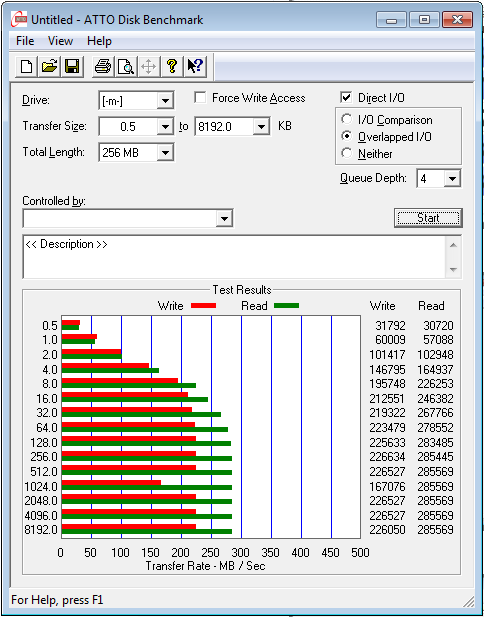Click inside the Description text box
The width and height of the screenshot is (484, 617).
pyautogui.click(x=236, y=257)
